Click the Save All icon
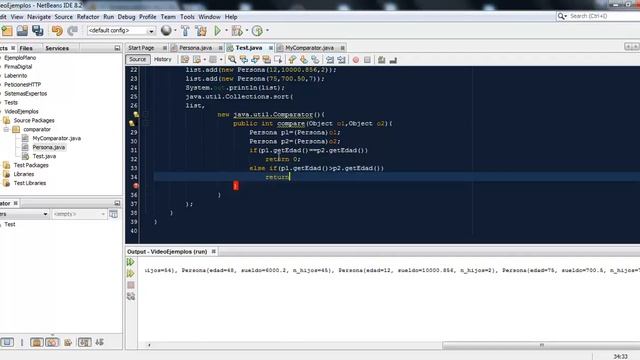 [38, 31]
